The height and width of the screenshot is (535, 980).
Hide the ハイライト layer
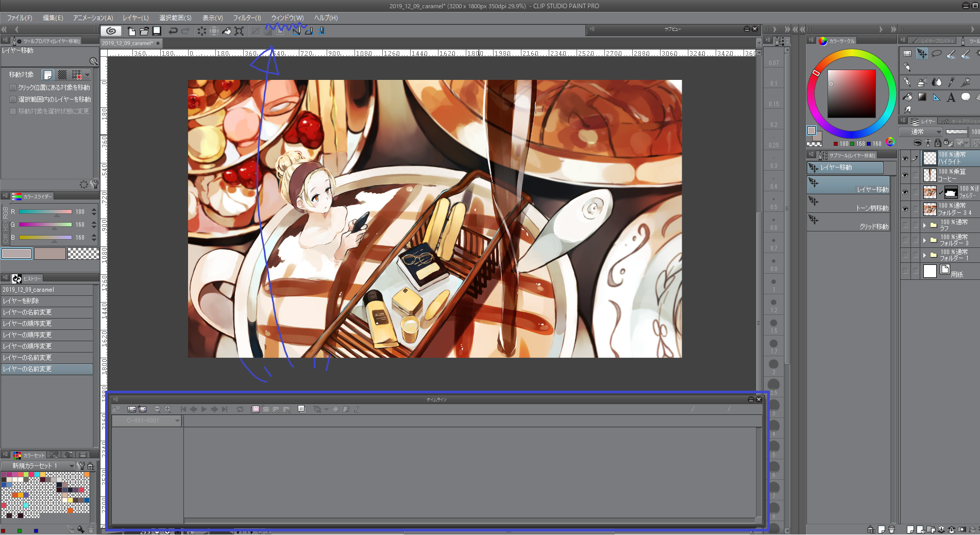[x=905, y=158]
